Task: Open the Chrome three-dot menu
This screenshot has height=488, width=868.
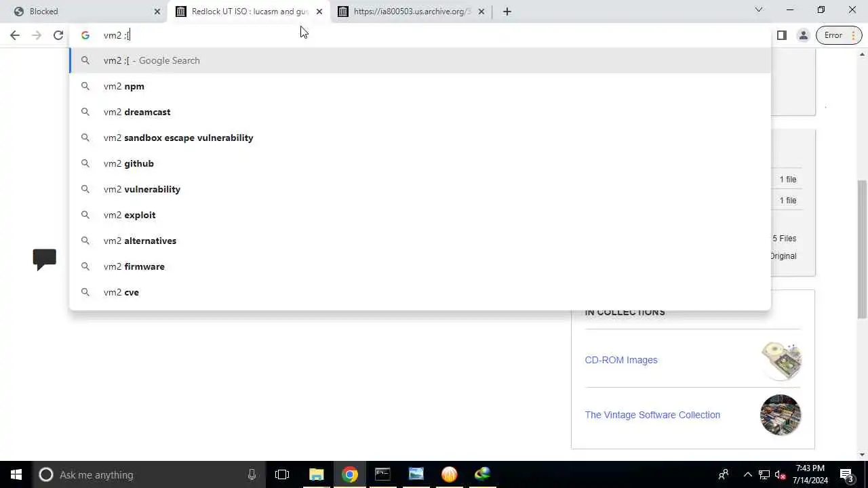Action: (x=854, y=35)
